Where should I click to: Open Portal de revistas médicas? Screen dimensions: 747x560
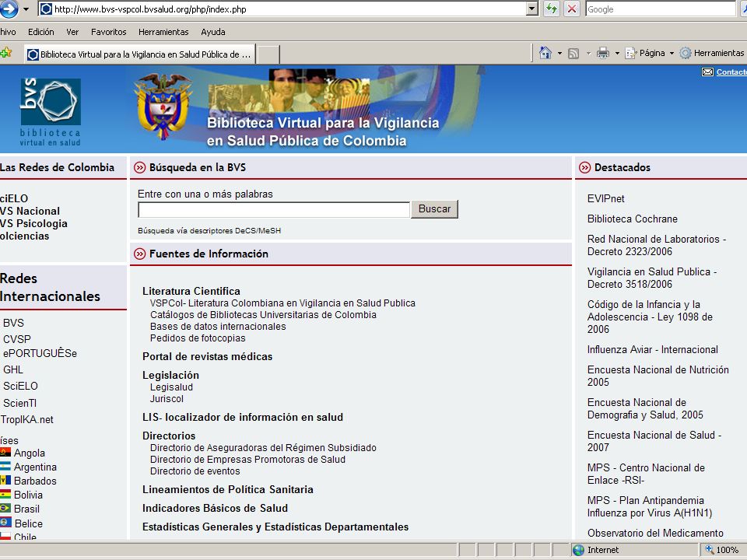click(207, 357)
